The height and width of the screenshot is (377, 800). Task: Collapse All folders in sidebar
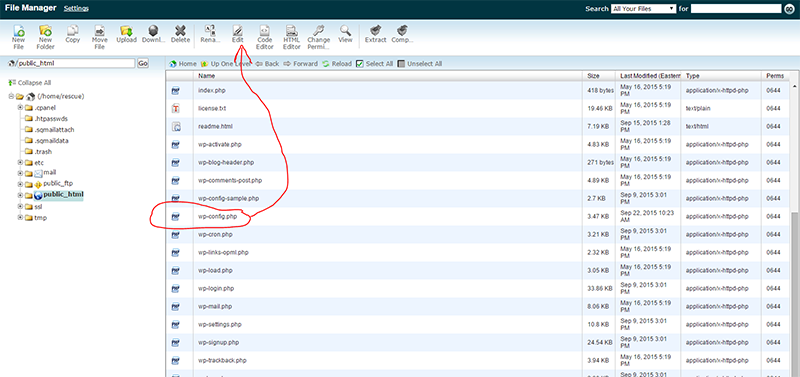pyautogui.click(x=30, y=83)
